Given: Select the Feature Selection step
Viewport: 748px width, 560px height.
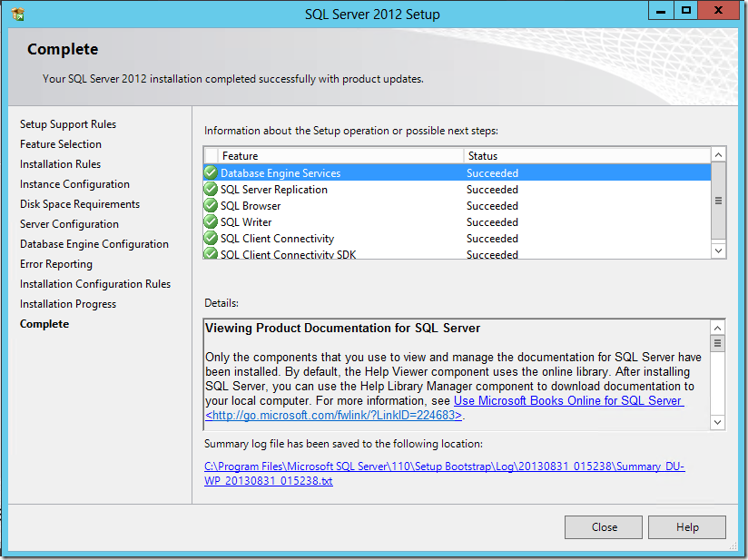Looking at the screenshot, I should click(61, 144).
